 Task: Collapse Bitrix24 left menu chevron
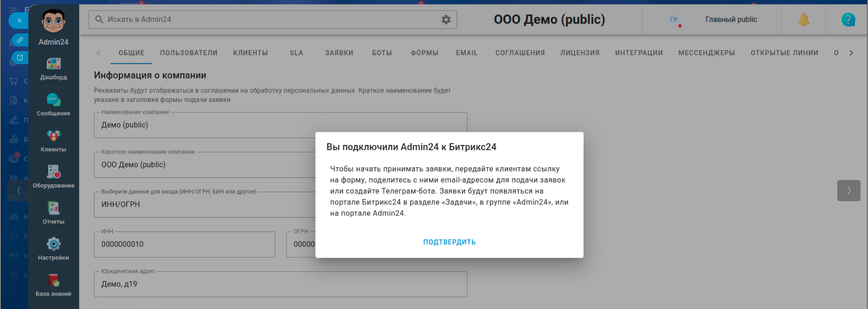pos(19,191)
